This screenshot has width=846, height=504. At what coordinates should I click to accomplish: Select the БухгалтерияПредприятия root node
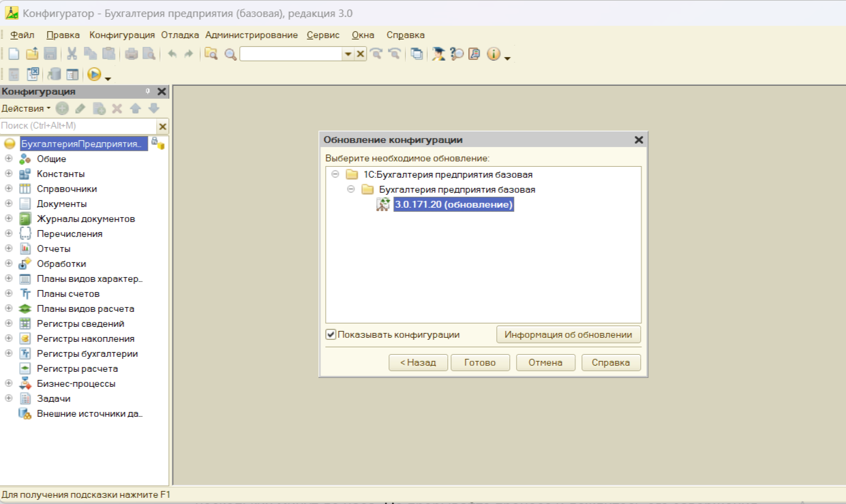point(83,144)
